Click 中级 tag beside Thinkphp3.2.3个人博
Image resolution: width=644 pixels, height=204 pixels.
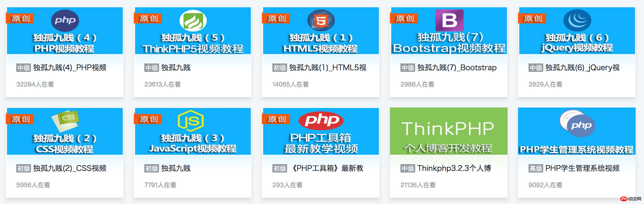pyautogui.click(x=408, y=169)
